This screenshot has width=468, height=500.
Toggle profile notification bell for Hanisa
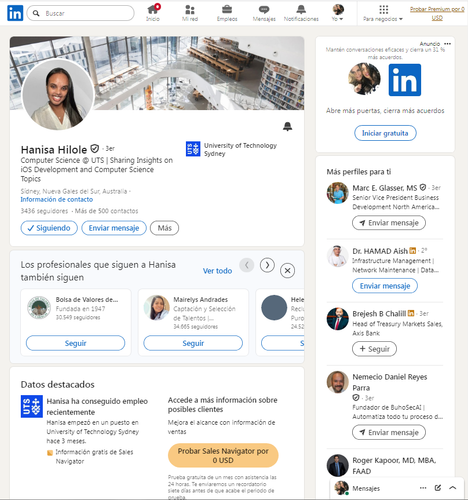pyautogui.click(x=287, y=126)
